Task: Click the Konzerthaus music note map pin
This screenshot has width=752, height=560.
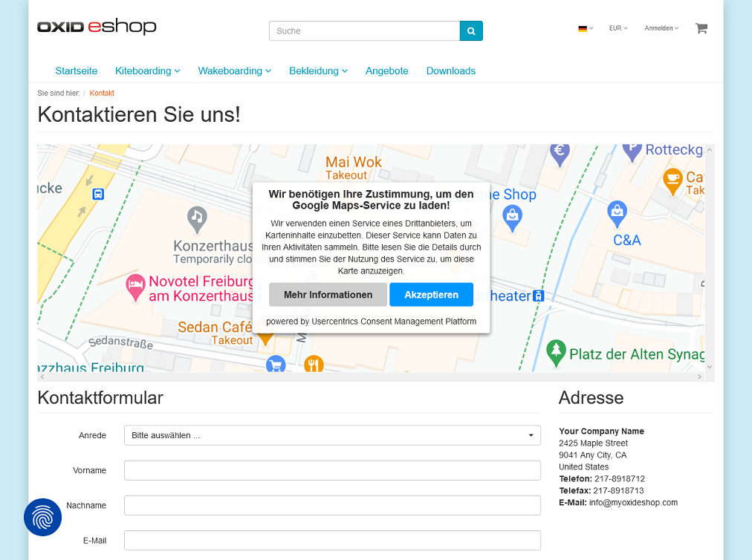Action: (196, 218)
